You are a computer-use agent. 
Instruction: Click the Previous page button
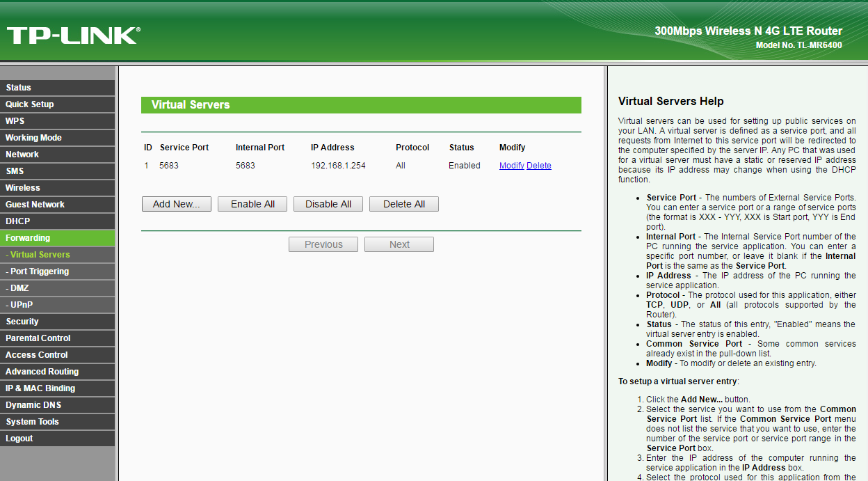click(x=323, y=244)
